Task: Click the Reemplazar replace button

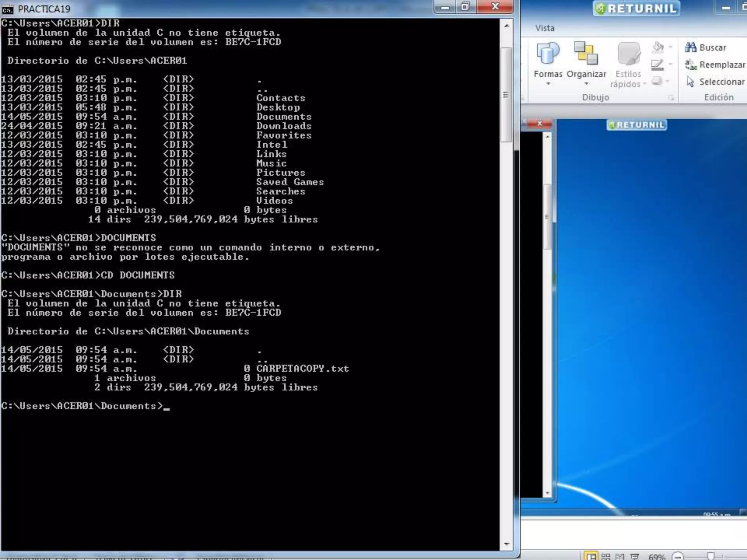Action: (715, 65)
